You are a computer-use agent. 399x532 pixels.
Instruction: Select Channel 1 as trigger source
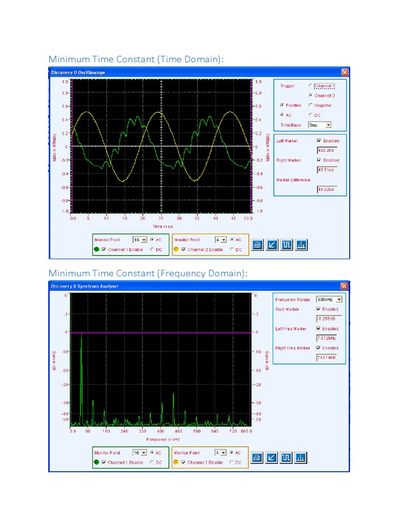[x=311, y=86]
